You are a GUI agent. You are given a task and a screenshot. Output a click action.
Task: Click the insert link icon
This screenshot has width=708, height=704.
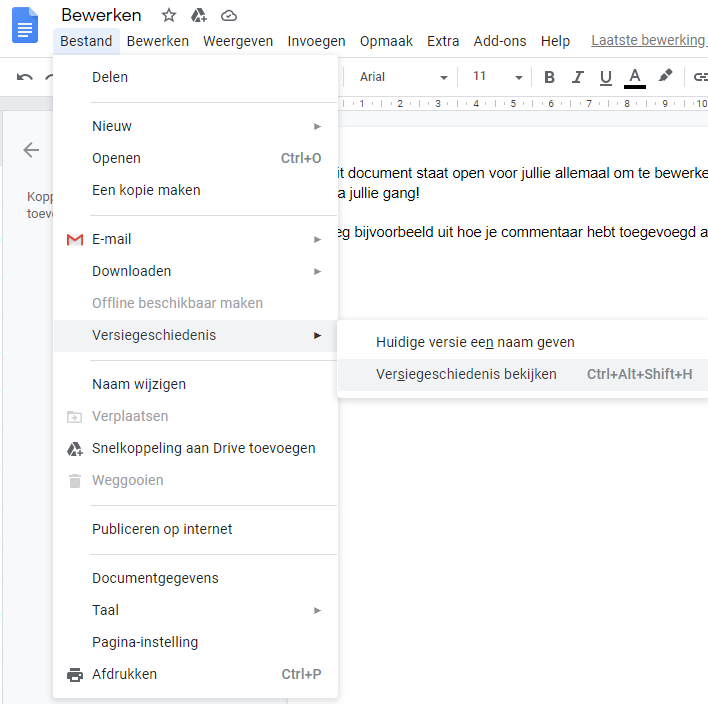pos(700,77)
